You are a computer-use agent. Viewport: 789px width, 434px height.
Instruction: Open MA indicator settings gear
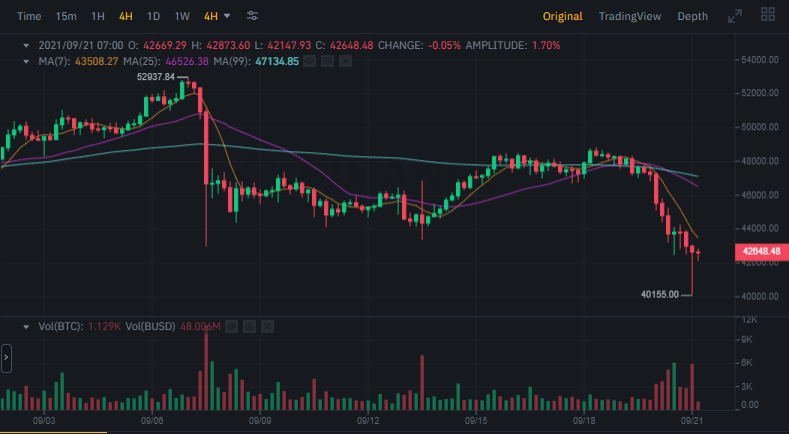327,62
